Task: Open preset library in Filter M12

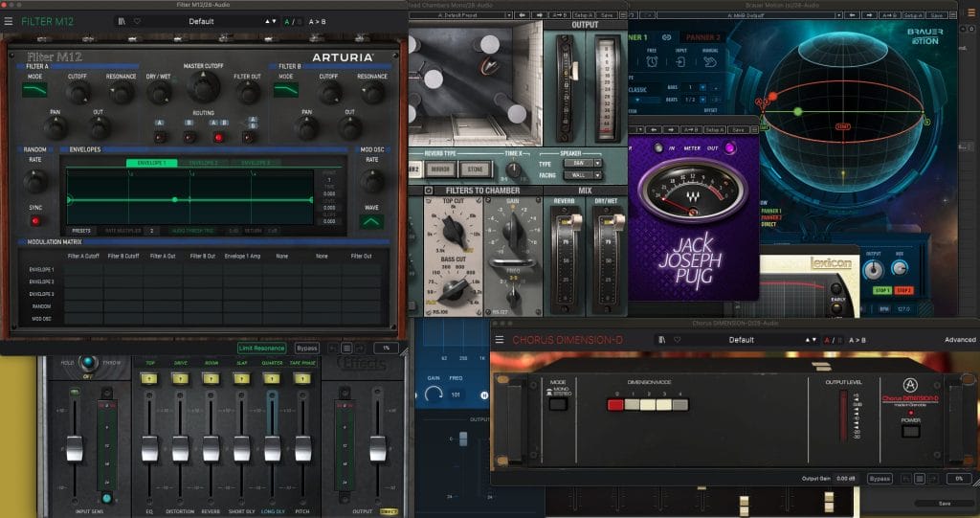Action: [122, 21]
